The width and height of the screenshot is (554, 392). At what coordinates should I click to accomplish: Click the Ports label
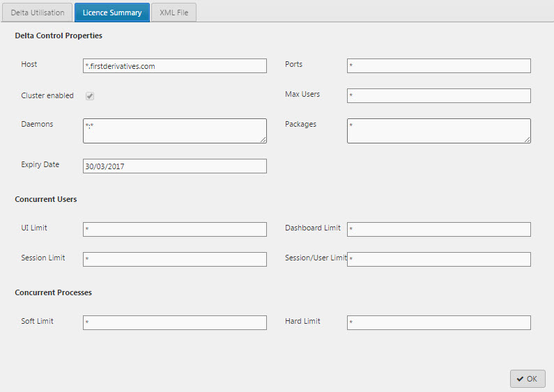point(294,64)
